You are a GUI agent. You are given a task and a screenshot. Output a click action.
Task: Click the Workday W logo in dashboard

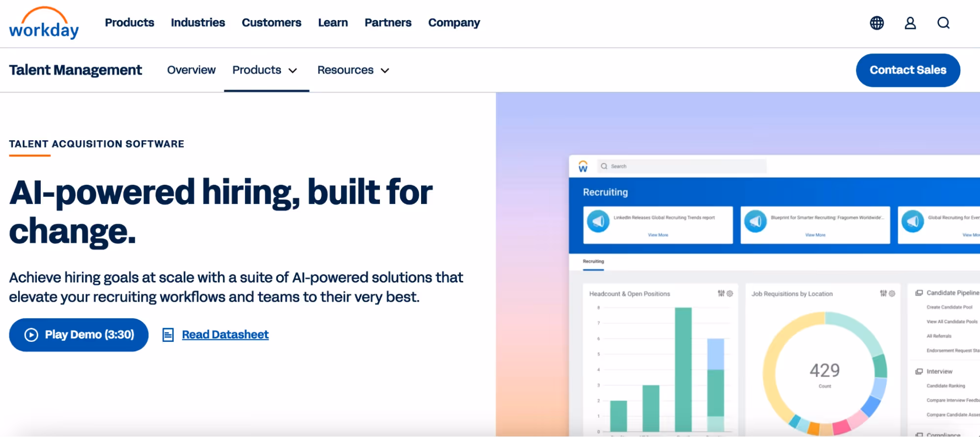583,166
